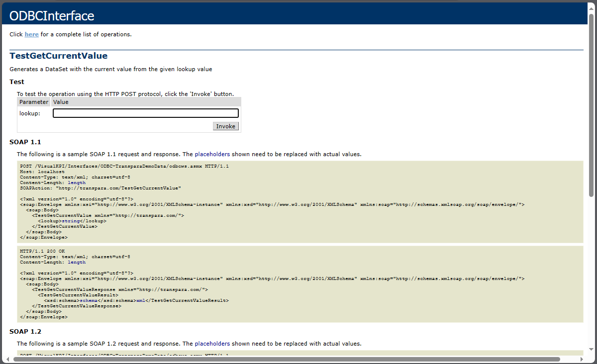Screen dimensions: 597x364
Task: Click the ODBCInterface page title
Action: coord(52,16)
